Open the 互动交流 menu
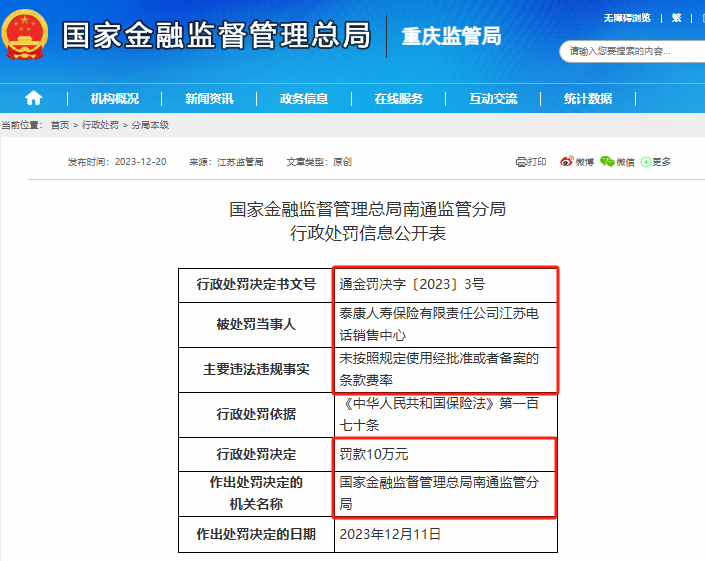The width and height of the screenshot is (705, 561). [493, 98]
